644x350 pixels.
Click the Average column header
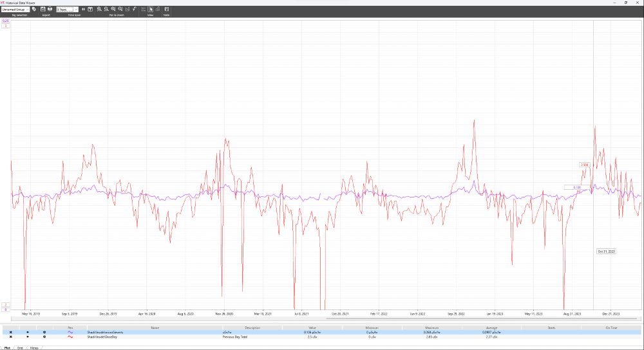491,328
